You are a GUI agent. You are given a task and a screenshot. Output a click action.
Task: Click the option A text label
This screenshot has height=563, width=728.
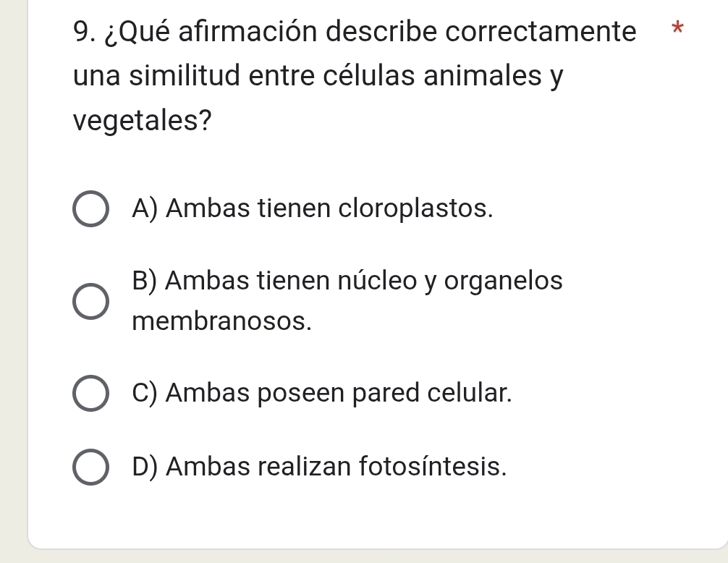pyautogui.click(x=311, y=209)
